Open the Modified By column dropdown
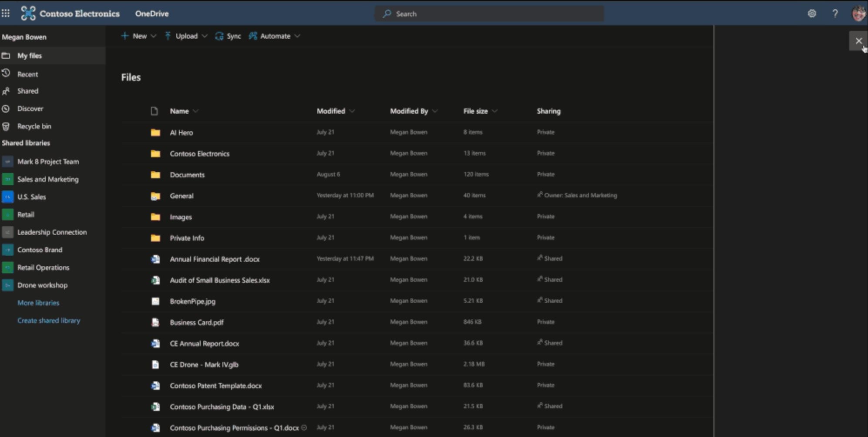The width and height of the screenshot is (868, 437). click(x=435, y=111)
